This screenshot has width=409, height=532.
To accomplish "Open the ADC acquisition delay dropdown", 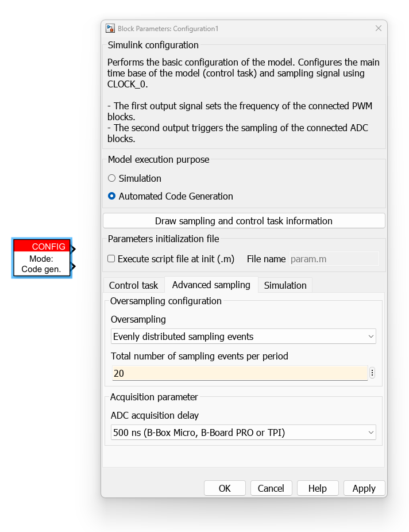I will [244, 433].
